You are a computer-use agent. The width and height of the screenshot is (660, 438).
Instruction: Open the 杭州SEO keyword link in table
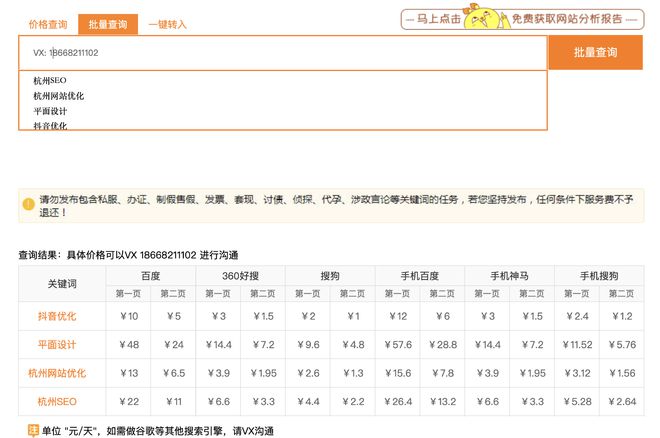57,402
